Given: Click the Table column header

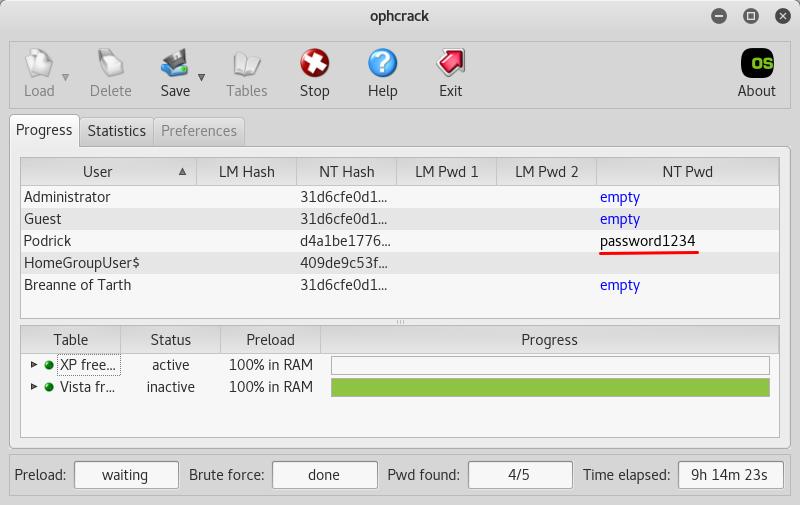Looking at the screenshot, I should tap(71, 340).
